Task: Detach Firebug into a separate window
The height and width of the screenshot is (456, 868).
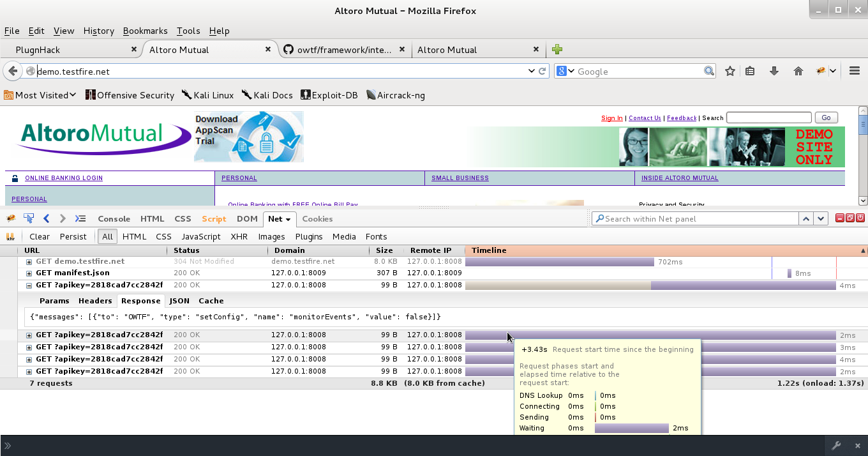Action: click(850, 218)
